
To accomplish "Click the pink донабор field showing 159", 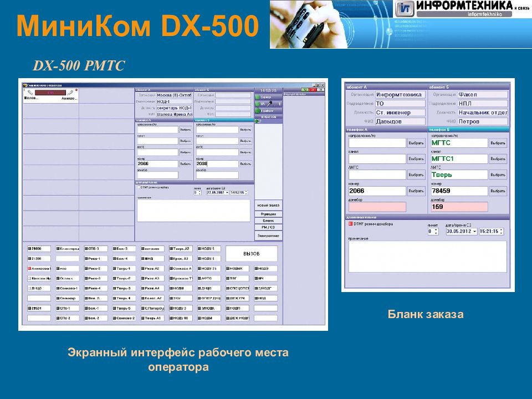I will click(x=459, y=207).
